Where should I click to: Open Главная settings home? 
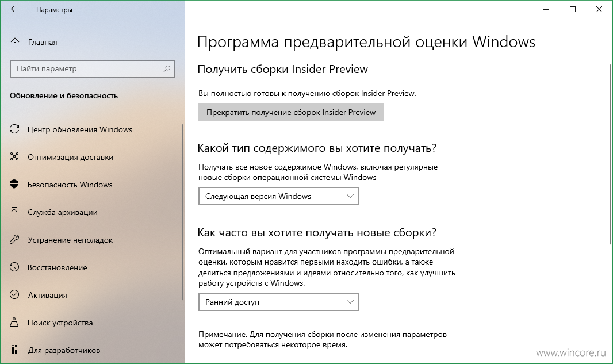[43, 42]
